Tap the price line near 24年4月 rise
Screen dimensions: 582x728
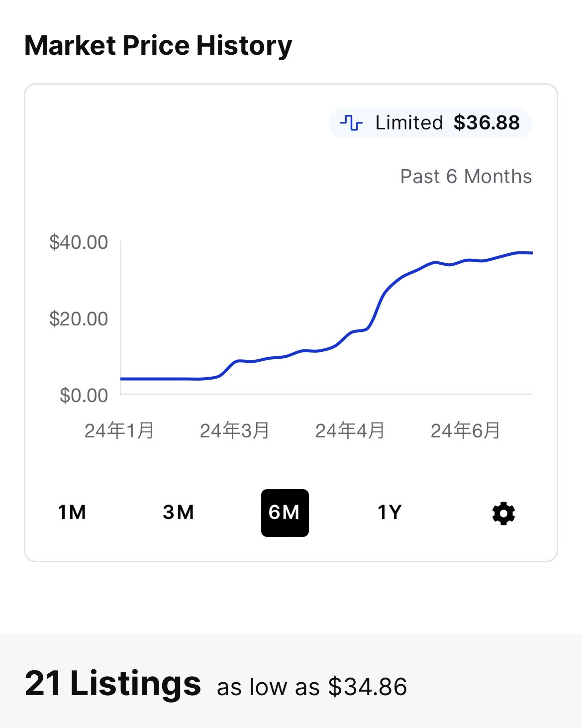tap(377, 309)
